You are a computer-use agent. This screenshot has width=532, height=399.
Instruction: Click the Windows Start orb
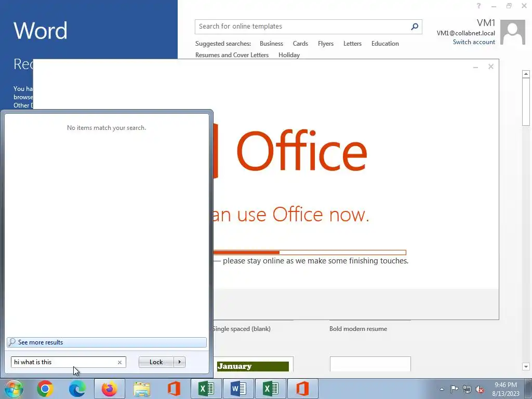(x=14, y=389)
